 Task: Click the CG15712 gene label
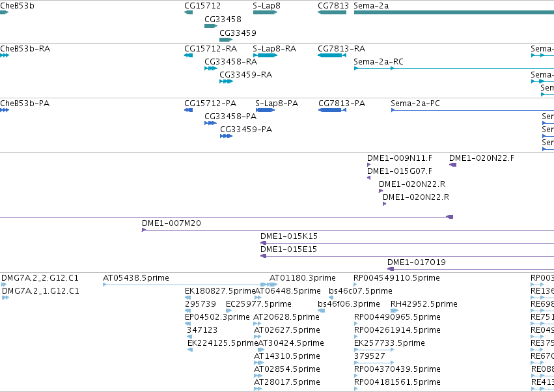click(x=202, y=6)
